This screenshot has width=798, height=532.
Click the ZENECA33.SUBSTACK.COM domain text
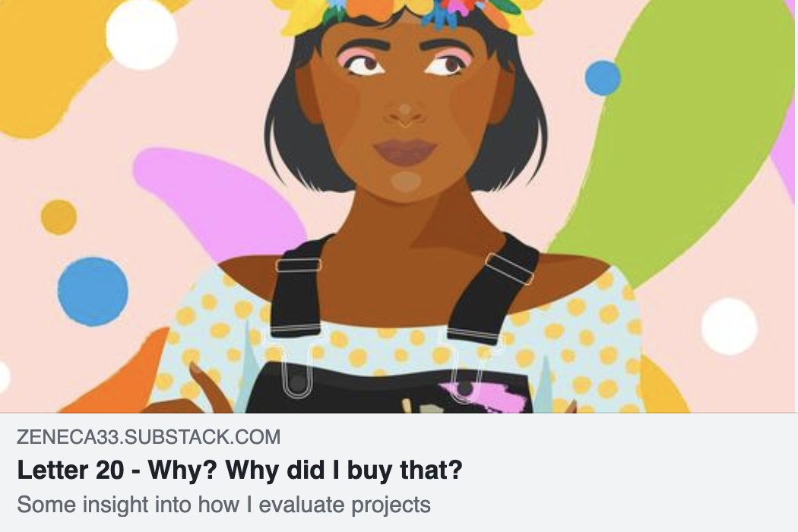[x=149, y=437]
